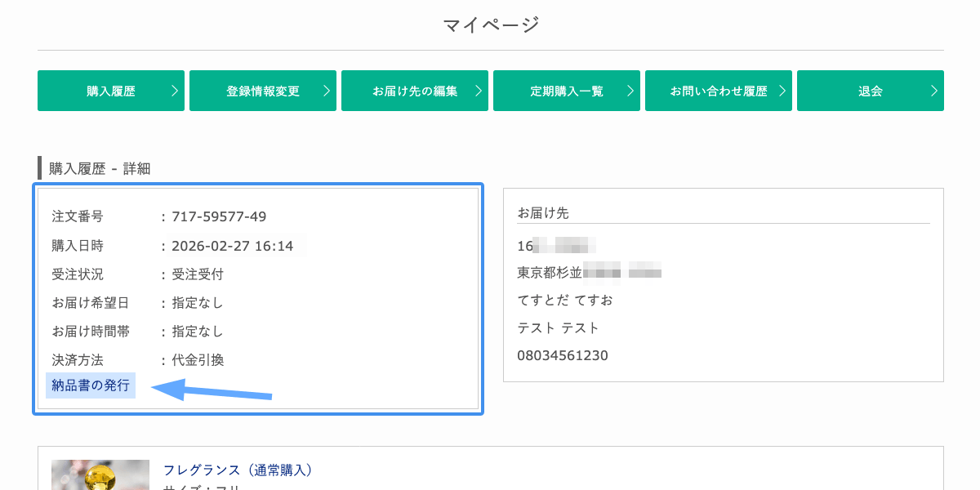980x490 pixels.
Task: Click the order number 717-59577-49
Action: point(219,217)
